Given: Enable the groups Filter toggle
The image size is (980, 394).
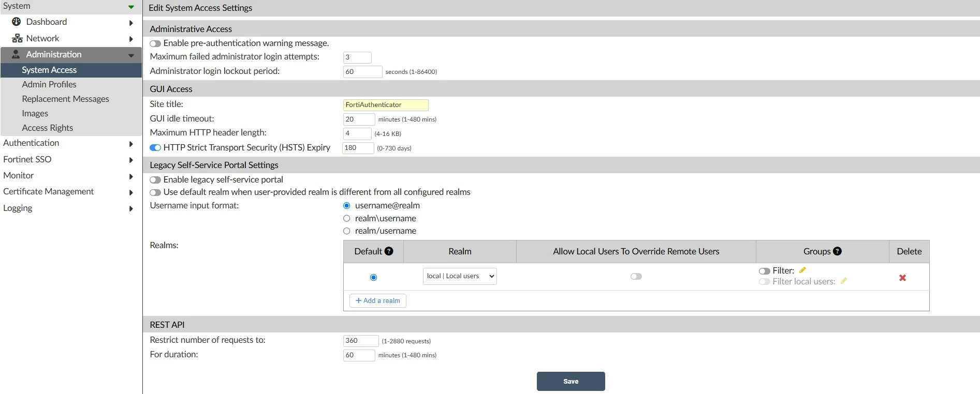Looking at the screenshot, I should [765, 271].
